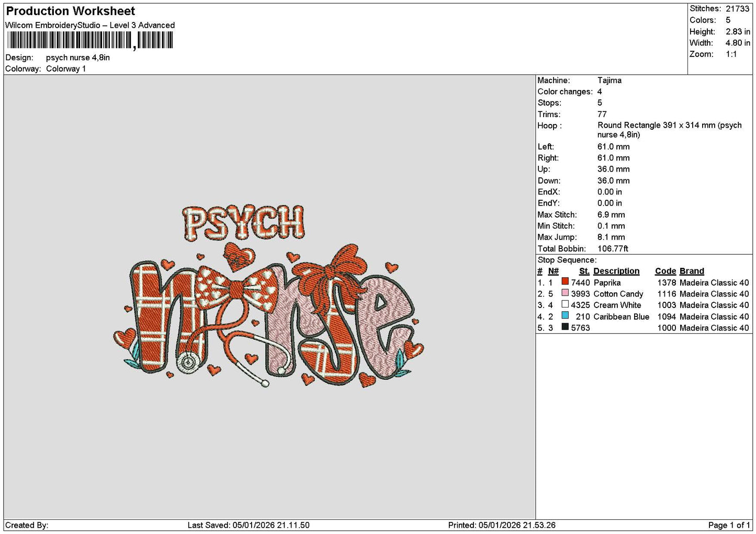Screen dimensions: 756x534
Task: Select the 'Created By:' footer label
Action: coord(27,525)
